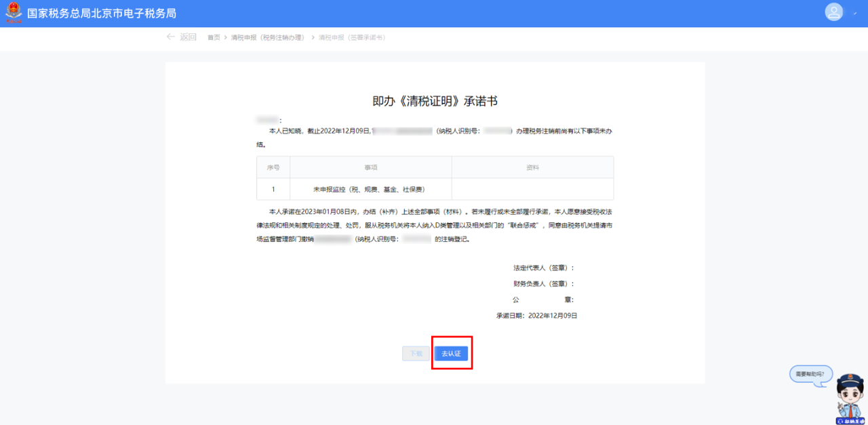Click the 公章 signature line label

point(544,300)
